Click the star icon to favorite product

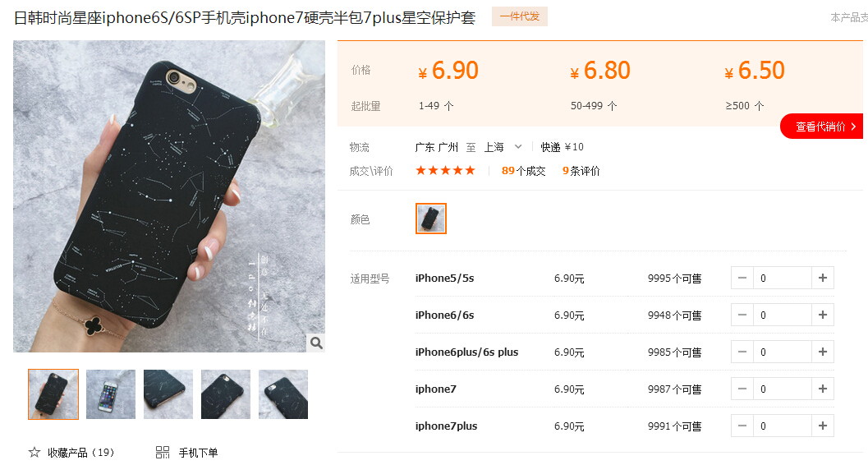[34, 453]
